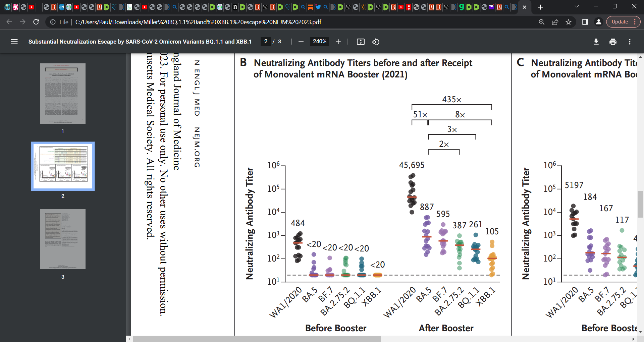The width and height of the screenshot is (644, 342).
Task: Click the Update button
Action: (x=620, y=22)
